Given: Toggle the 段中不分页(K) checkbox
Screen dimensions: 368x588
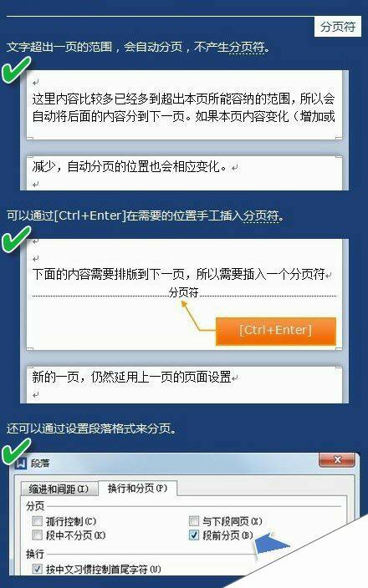Looking at the screenshot, I should click(37, 535).
